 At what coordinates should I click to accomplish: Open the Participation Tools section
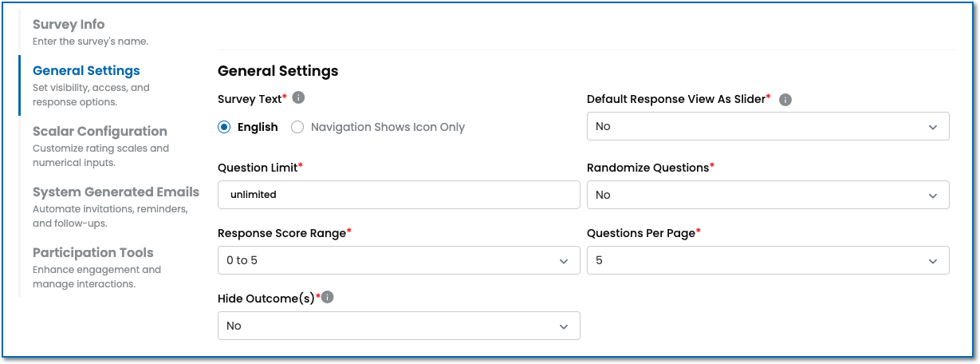[x=92, y=253]
